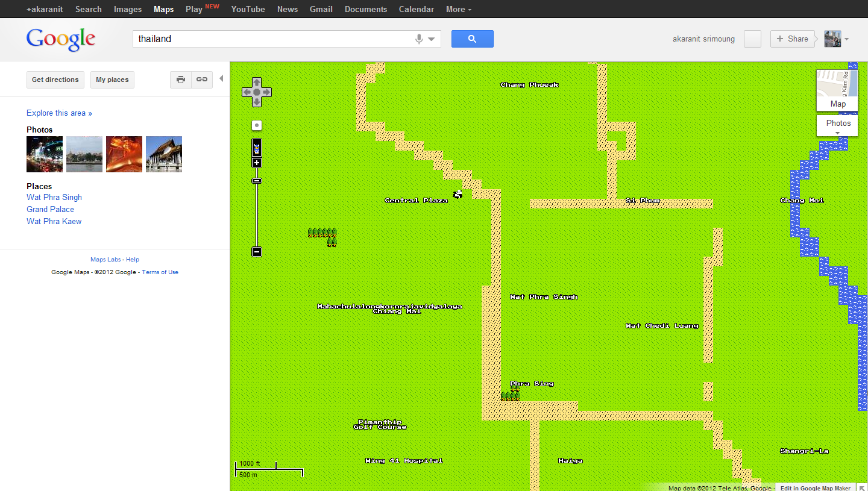Screen dimensions: 868x491
Task: Click the profile avatar picture
Action: click(832, 39)
